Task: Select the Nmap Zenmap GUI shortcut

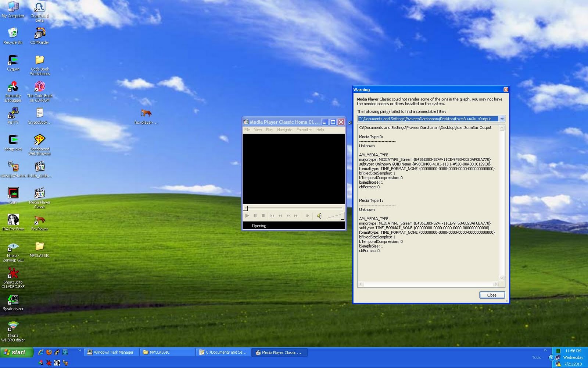Action: 13,252
